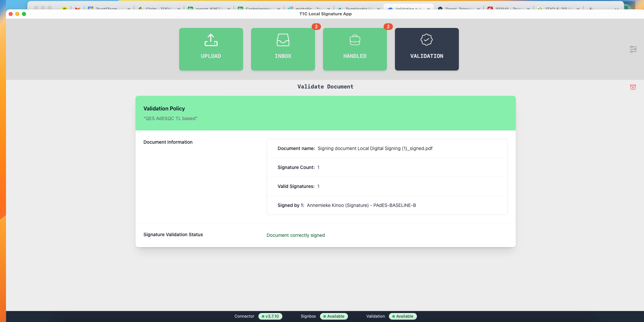Open settings via the sliders icon
Image resolution: width=644 pixels, height=322 pixels.
[633, 49]
